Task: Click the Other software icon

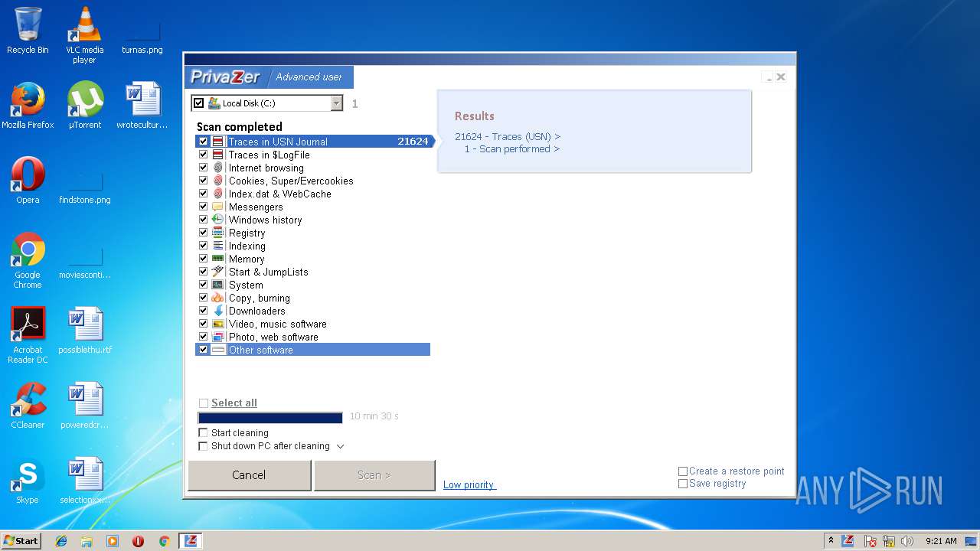Action: 218,350
